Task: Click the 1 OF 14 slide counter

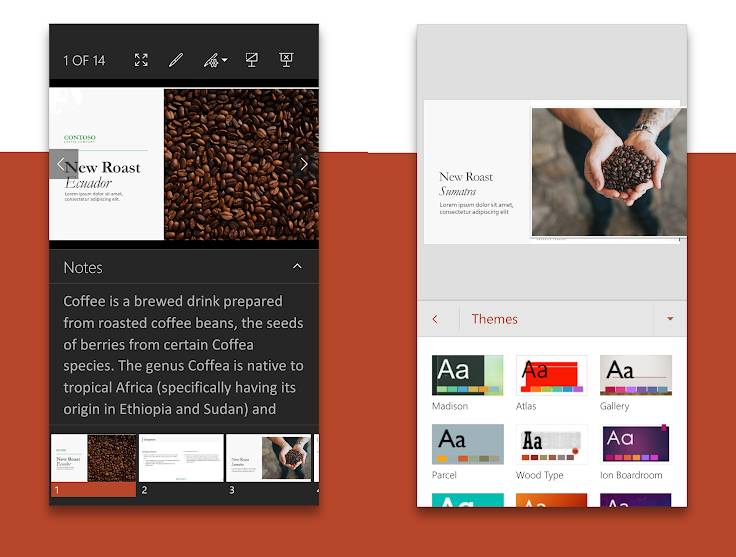Action: coord(84,60)
